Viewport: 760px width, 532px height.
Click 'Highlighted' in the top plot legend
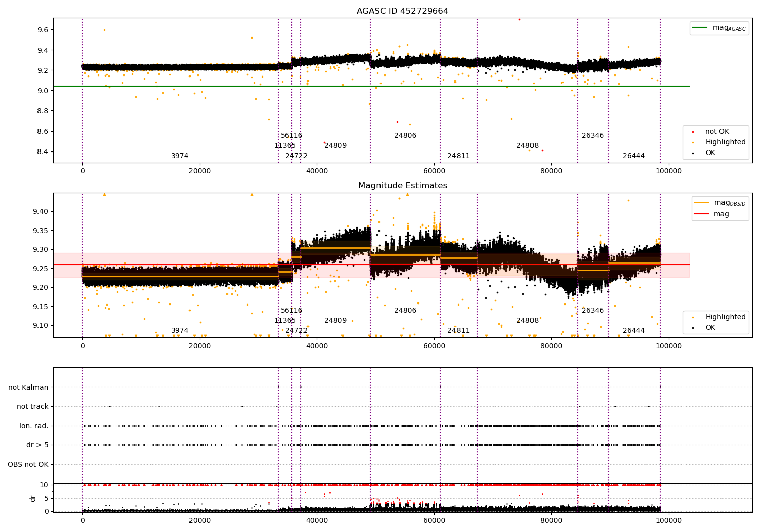[x=726, y=142]
